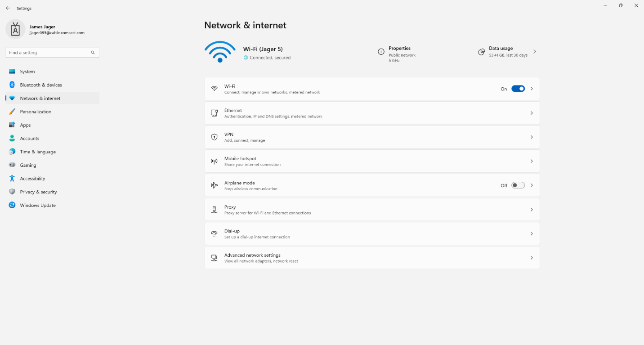Image resolution: width=644 pixels, height=345 pixels.
Task: Click the Mobile hotspot antenna icon
Action: click(x=215, y=161)
